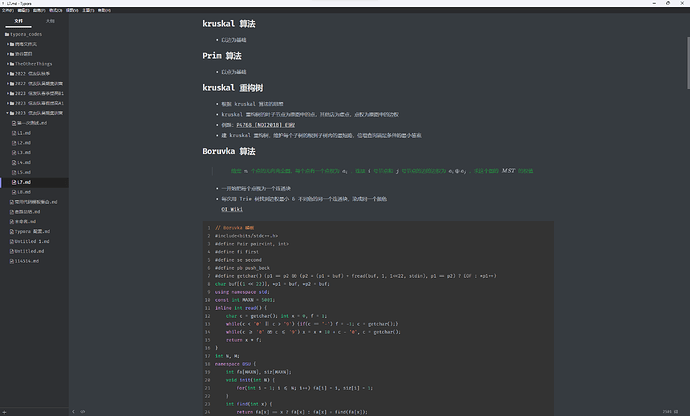The width and height of the screenshot is (690, 416).
Task: Select the 文件 files tab in sidebar
Action: [18, 21]
